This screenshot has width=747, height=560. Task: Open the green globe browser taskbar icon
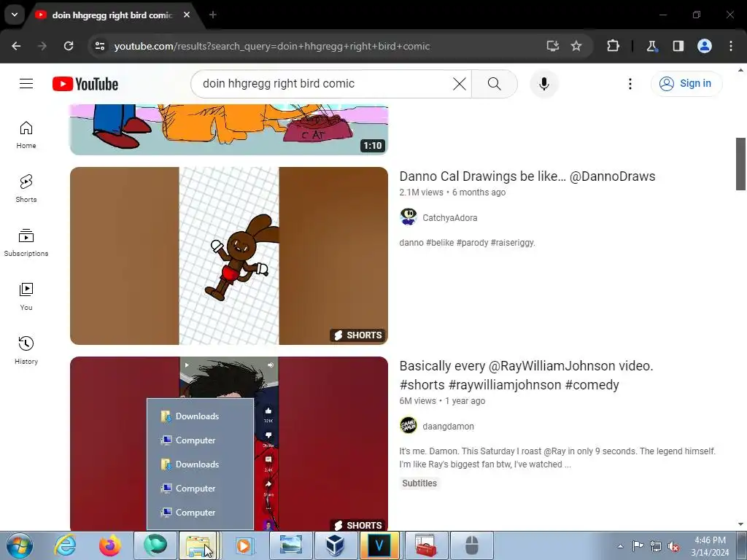(x=155, y=545)
